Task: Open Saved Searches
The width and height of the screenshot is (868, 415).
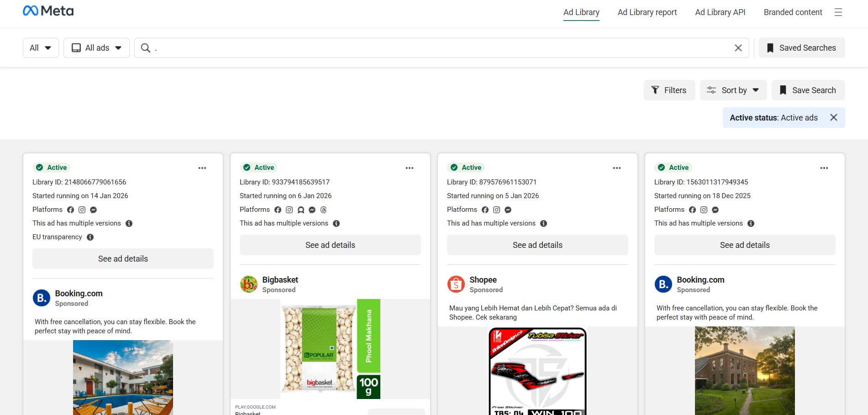Action: [802, 48]
